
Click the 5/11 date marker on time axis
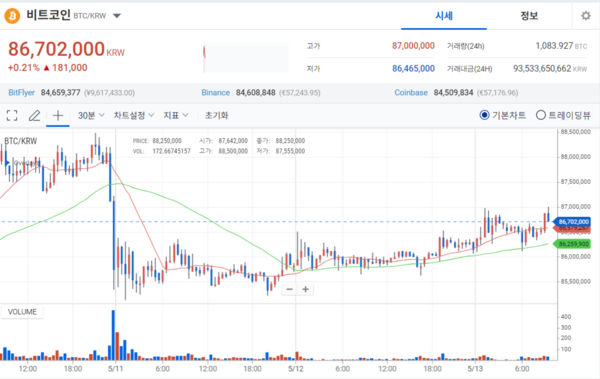tap(116, 369)
